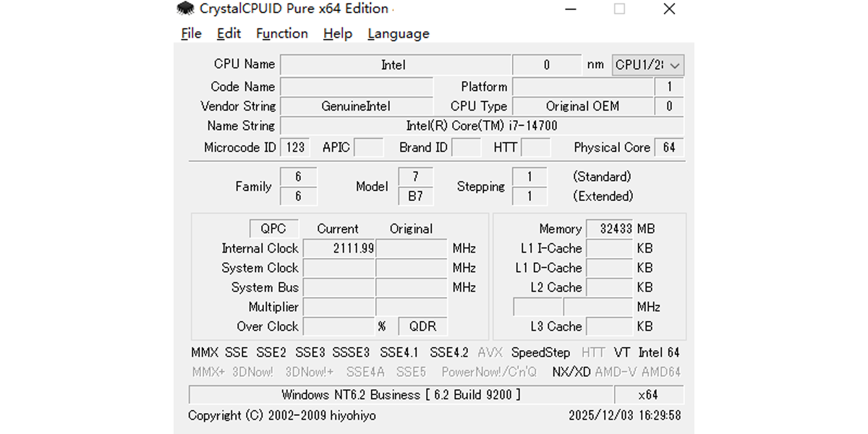This screenshot has height=434, width=868.
Task: Click the date and time 2025/12/03 text
Action: click(x=625, y=416)
